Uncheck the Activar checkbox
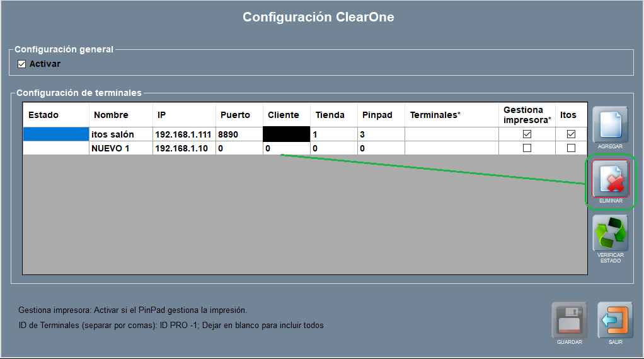Screen dimensions: 644x359 point(22,64)
